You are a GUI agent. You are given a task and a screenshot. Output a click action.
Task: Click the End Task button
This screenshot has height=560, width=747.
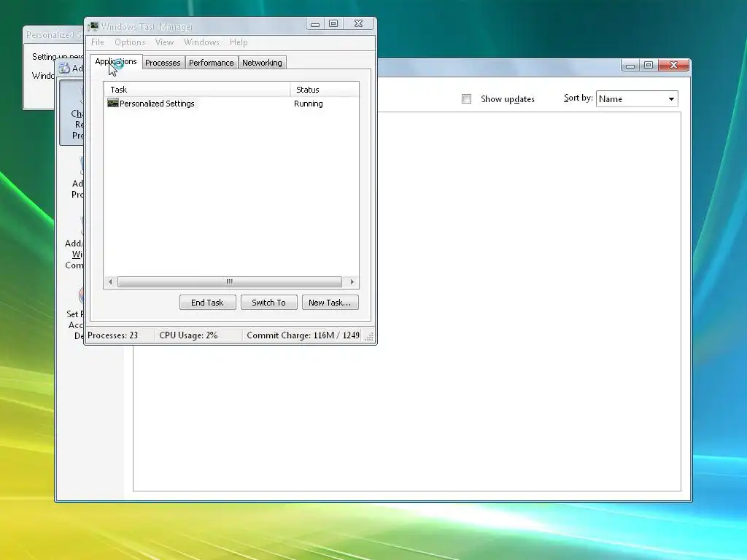pos(207,303)
